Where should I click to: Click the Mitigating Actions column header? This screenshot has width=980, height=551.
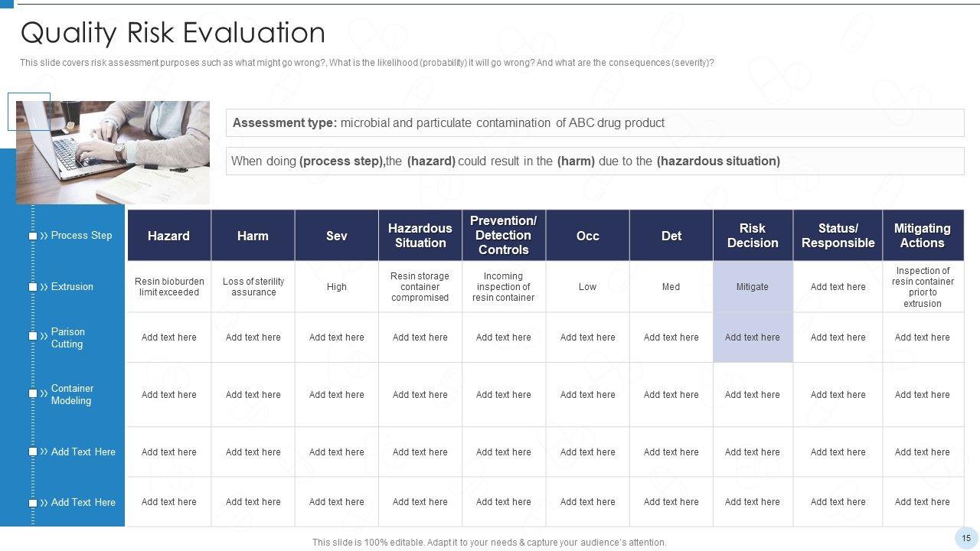pyautogui.click(x=923, y=236)
